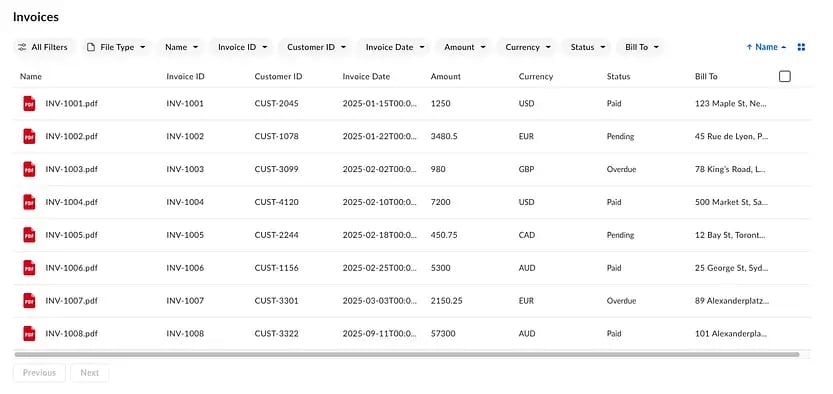
Task: Click Invoice ID column header
Action: 185,76
